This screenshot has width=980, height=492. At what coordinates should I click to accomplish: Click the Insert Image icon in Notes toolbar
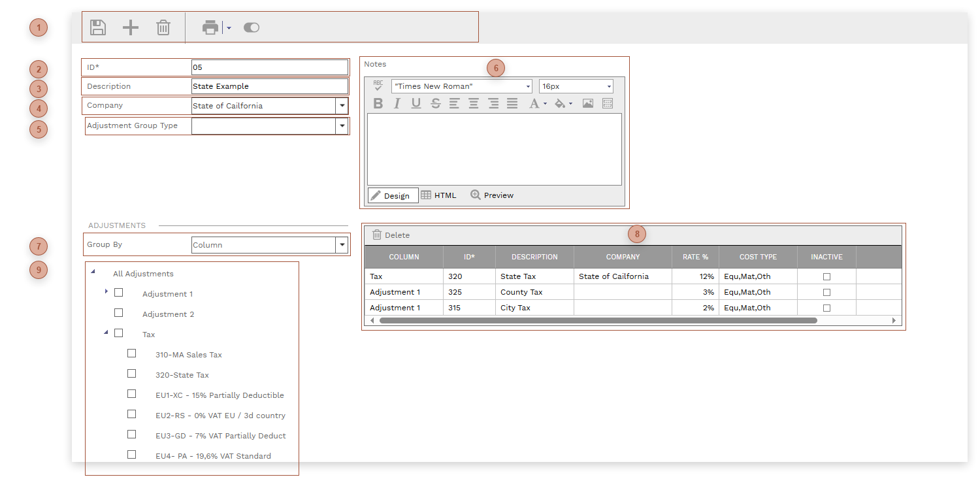(587, 103)
